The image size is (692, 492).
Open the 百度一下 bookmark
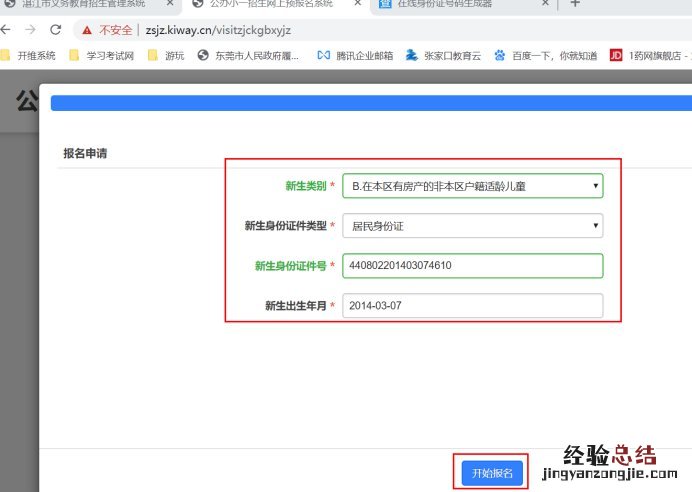click(547, 55)
